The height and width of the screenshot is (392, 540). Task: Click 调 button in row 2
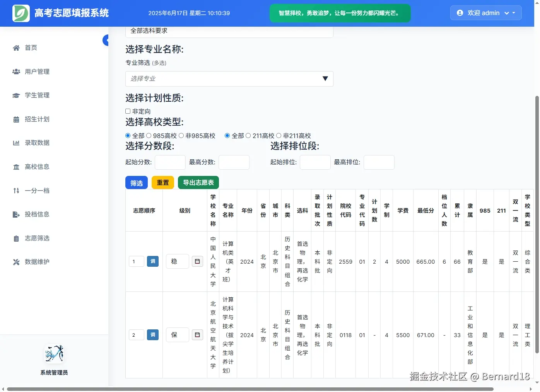153,335
